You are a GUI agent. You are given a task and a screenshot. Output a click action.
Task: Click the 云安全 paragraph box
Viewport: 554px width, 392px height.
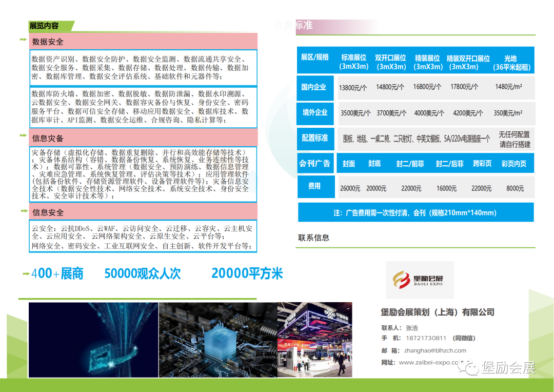pos(143,237)
